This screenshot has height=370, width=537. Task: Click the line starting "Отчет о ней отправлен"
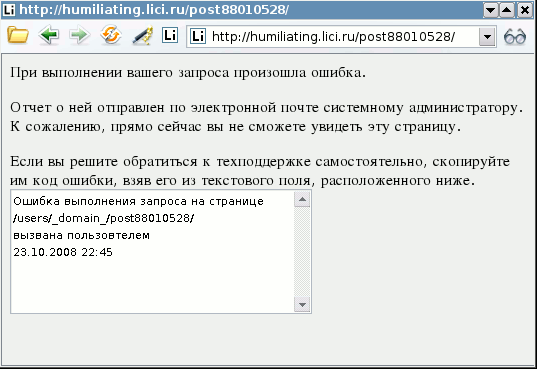click(267, 108)
